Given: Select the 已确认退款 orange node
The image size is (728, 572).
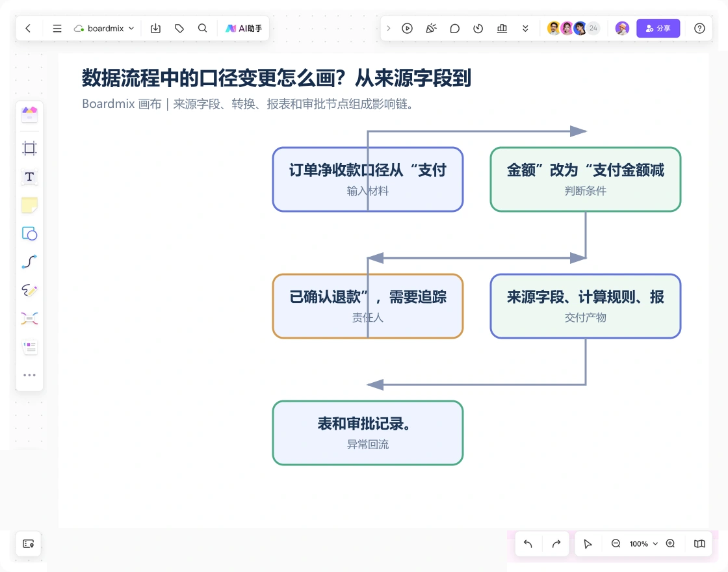Looking at the screenshot, I should pyautogui.click(x=368, y=306).
